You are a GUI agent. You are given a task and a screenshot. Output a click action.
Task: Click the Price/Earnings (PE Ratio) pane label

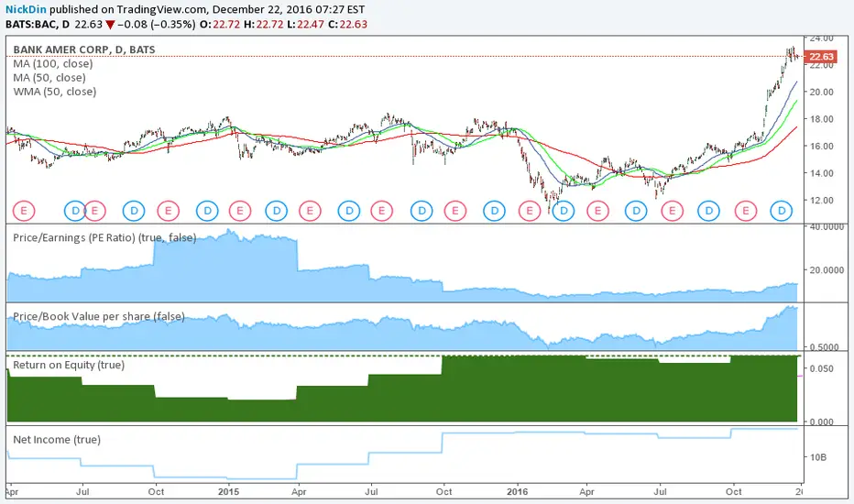(x=104, y=237)
